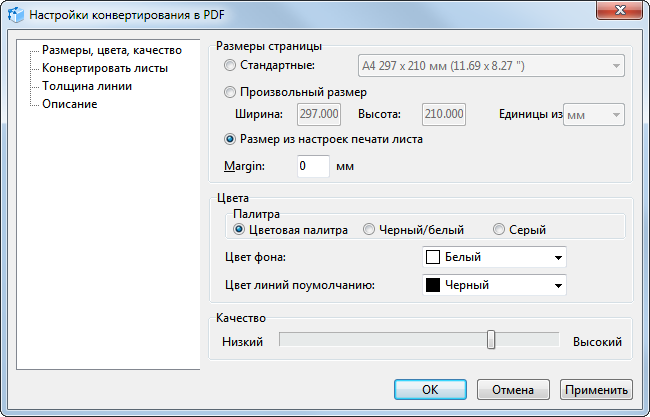This screenshot has height=417, width=650.
Task: Click the Отмена button
Action: [513, 390]
